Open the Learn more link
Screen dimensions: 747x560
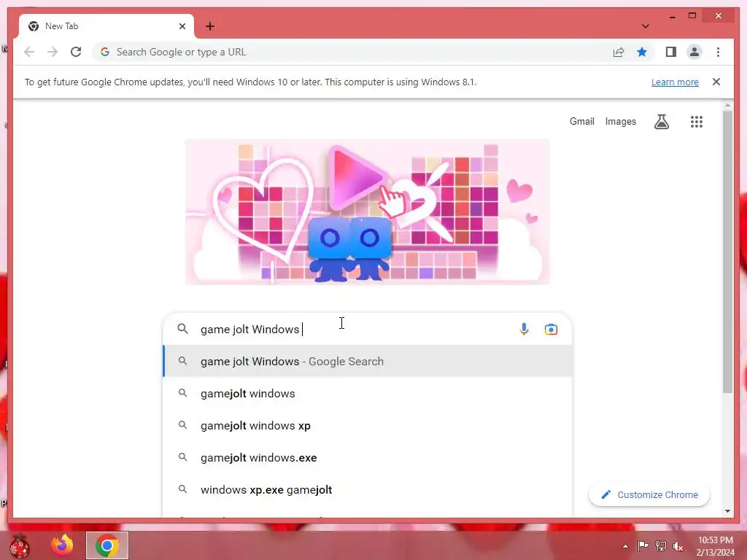(x=675, y=82)
